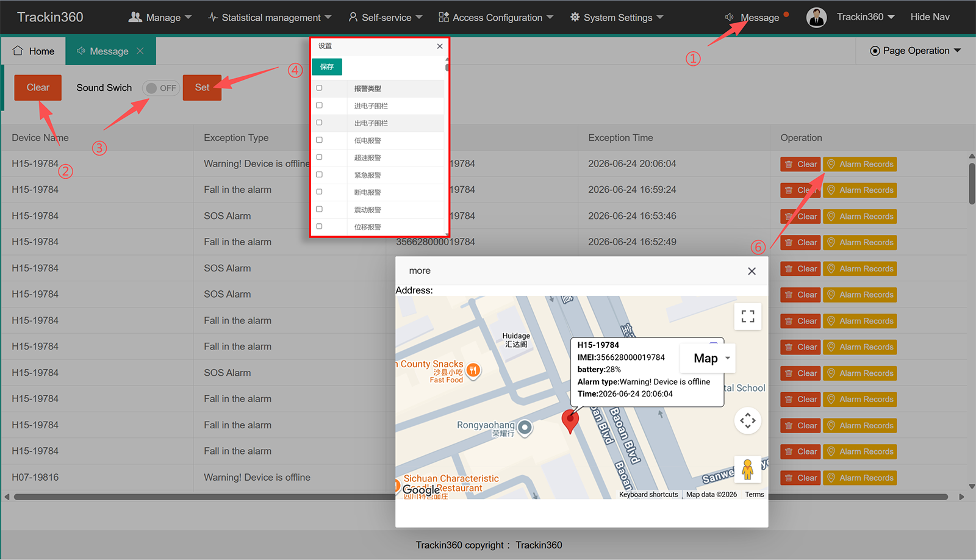Click the red Clear button above the table
976x560 pixels.
click(38, 87)
